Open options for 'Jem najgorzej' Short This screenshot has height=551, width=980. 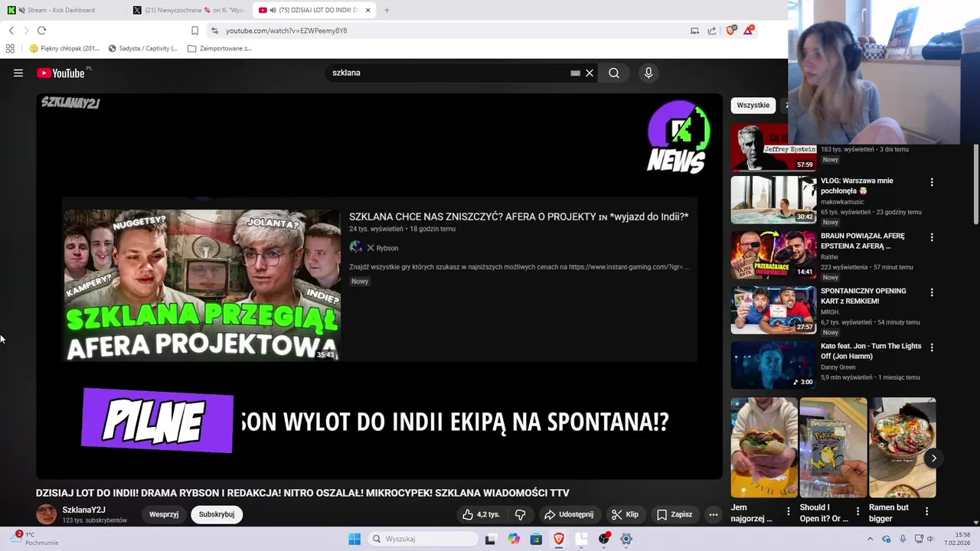(x=789, y=511)
